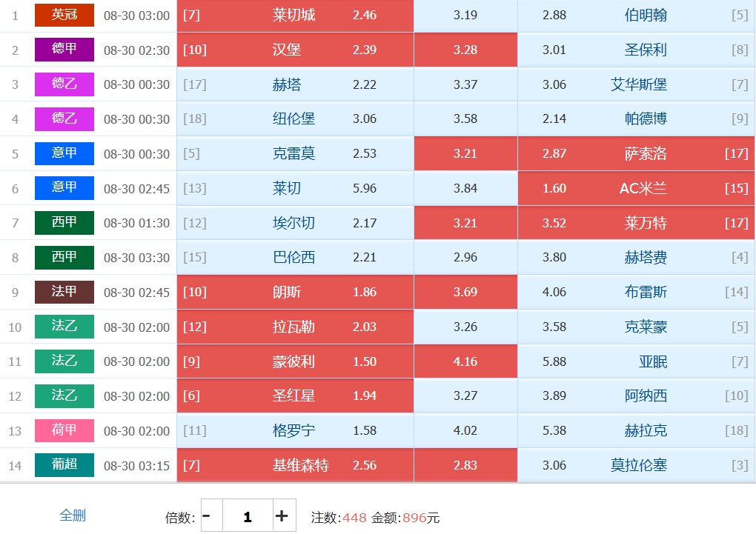Deselect draw odds 4.16 for 蒙彼利 match
Image resolution: width=756 pixels, height=534 pixels.
pyautogui.click(x=465, y=361)
